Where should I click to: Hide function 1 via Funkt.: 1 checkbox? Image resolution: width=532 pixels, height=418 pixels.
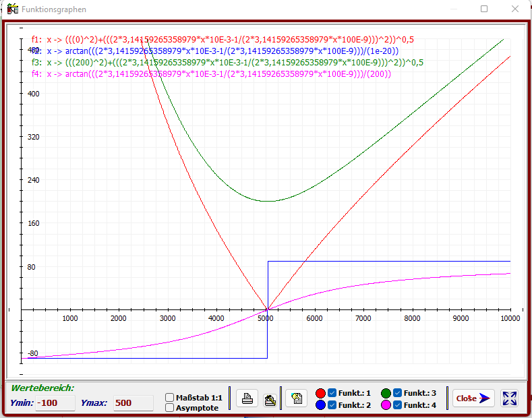pyautogui.click(x=332, y=393)
